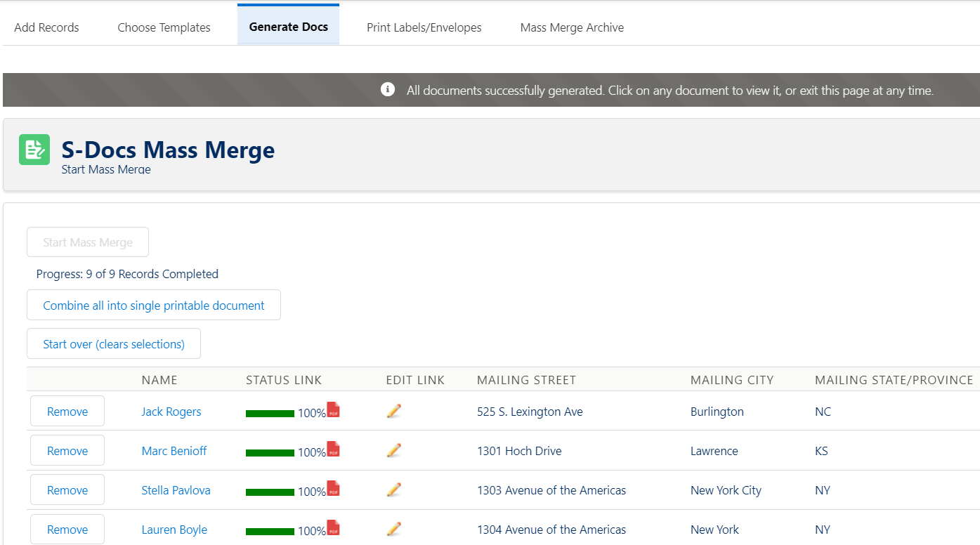Click the state cell KS
980x545 pixels.
(x=821, y=451)
